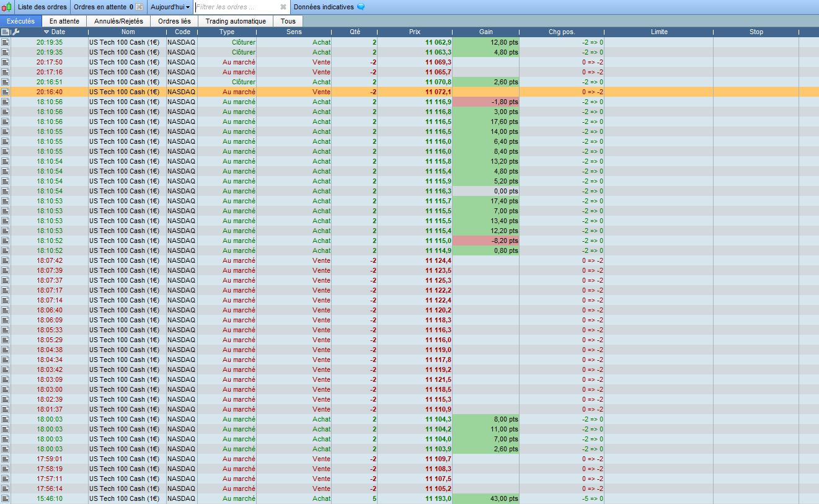Screen dimensions: 819x504
Task: Sort by the Limite column header
Action: (x=659, y=32)
